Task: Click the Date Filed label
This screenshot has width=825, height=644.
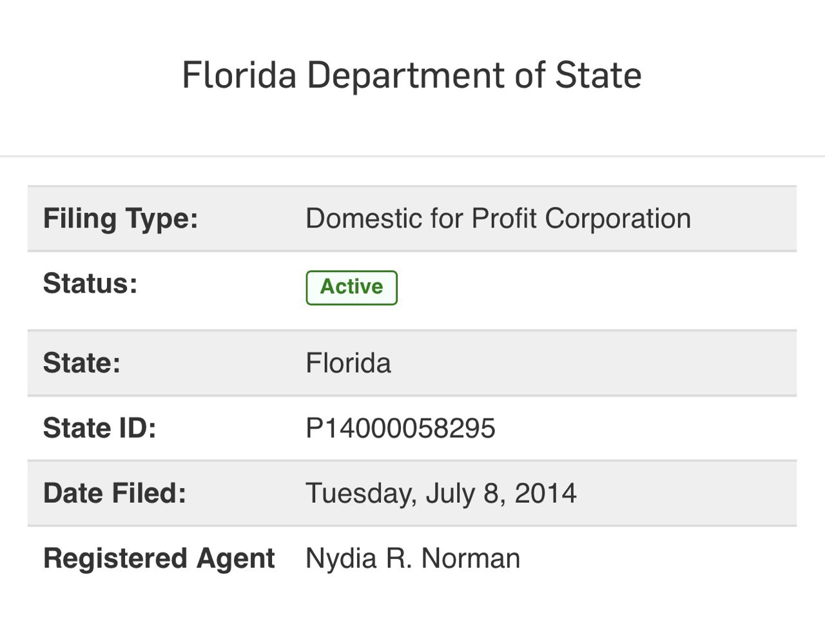Action: (115, 493)
